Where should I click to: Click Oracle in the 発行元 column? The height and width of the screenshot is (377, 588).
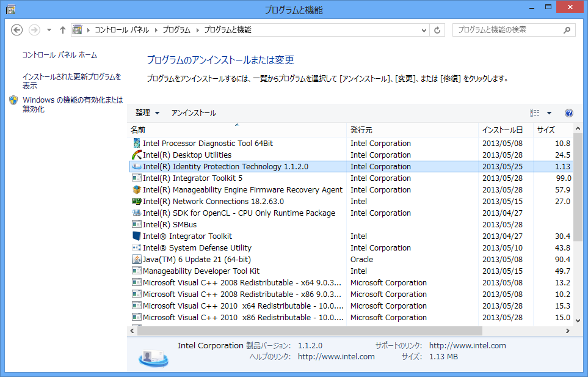pyautogui.click(x=362, y=260)
